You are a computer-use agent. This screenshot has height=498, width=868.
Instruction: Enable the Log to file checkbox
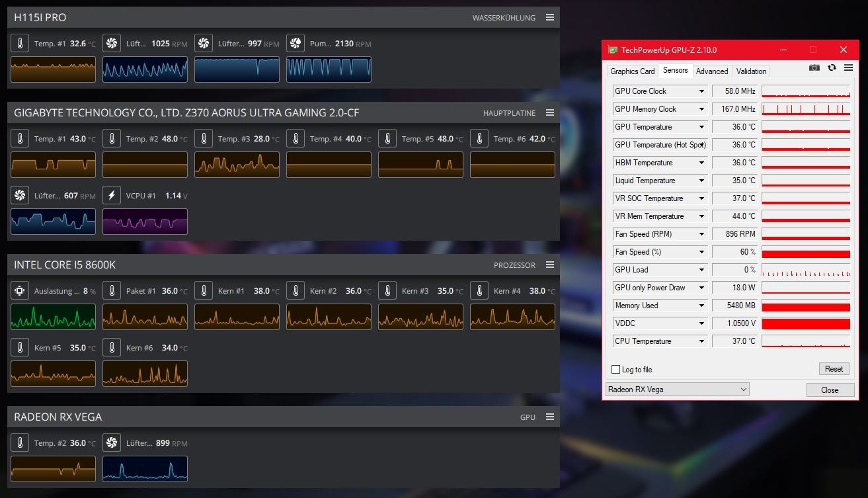point(616,370)
